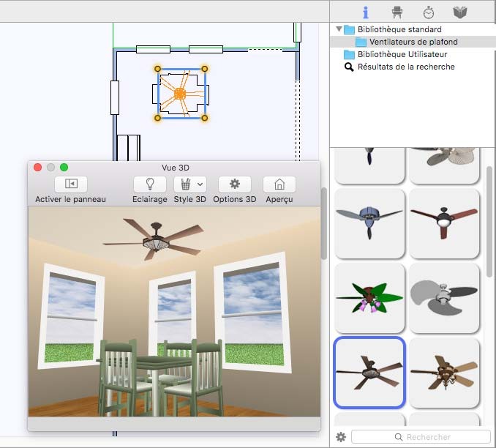496x448 pixels.
Task: Close the Vue 3D window
Action: coord(38,167)
